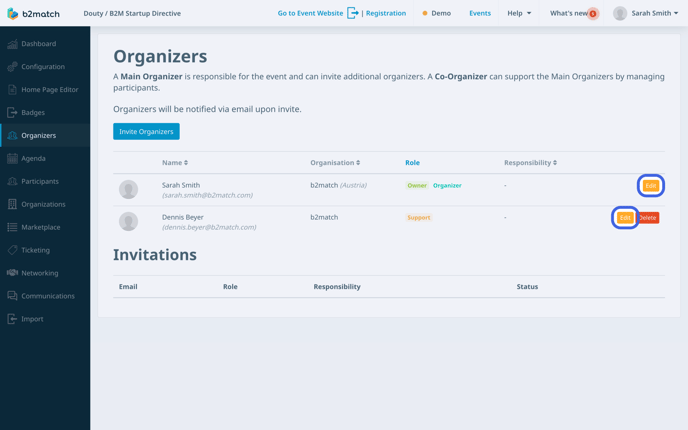Click the Email column header in Invitations
The image size is (688, 430).
click(x=128, y=287)
